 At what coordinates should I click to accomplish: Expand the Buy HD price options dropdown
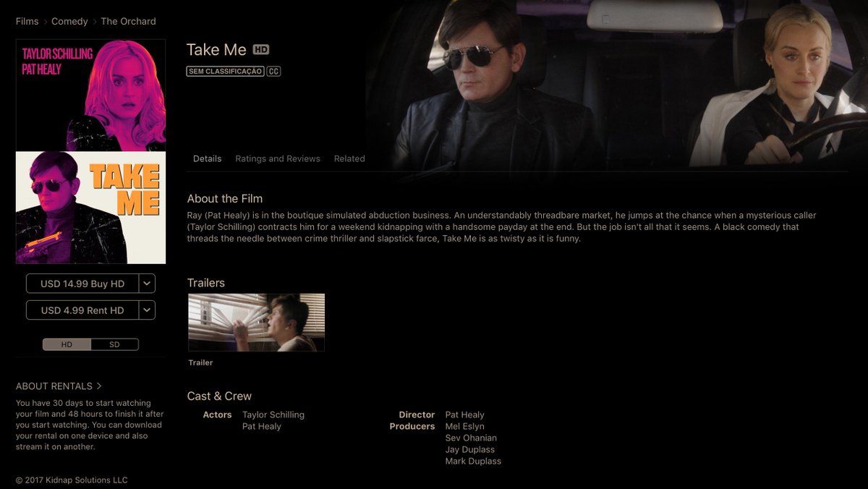coord(147,284)
